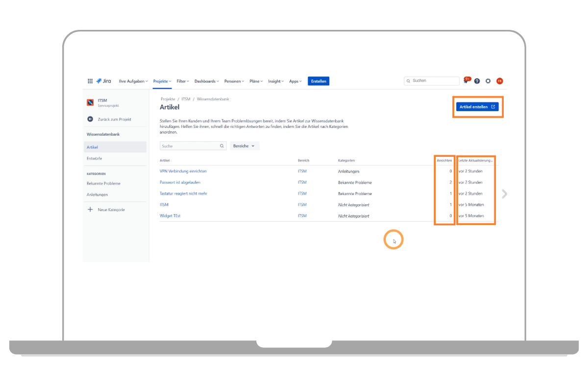The image size is (588, 387).
Task: Expand the Dashboards dropdown menu
Action: point(207,81)
